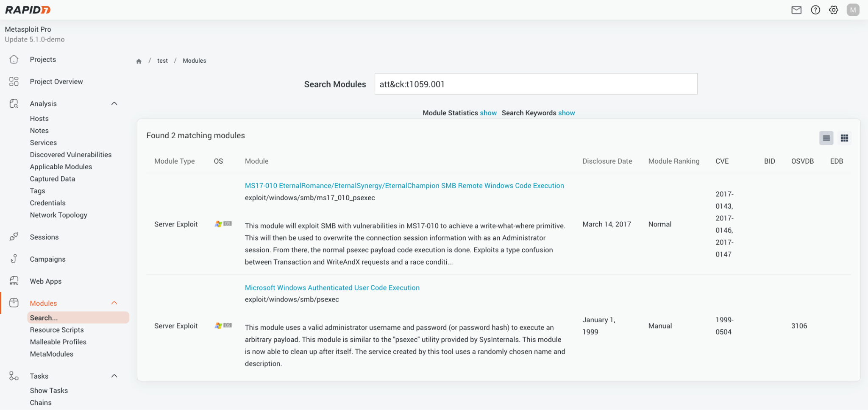Click the Windows OS icon for psexec row

223,326
